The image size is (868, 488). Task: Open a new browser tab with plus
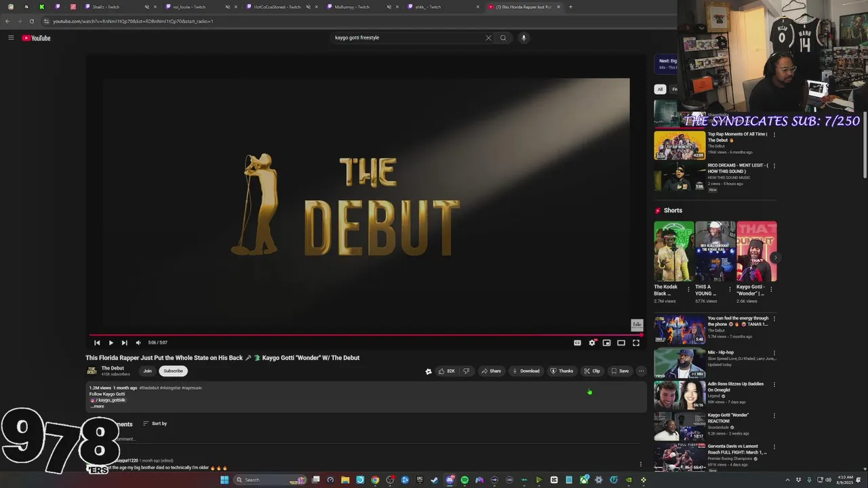(570, 7)
